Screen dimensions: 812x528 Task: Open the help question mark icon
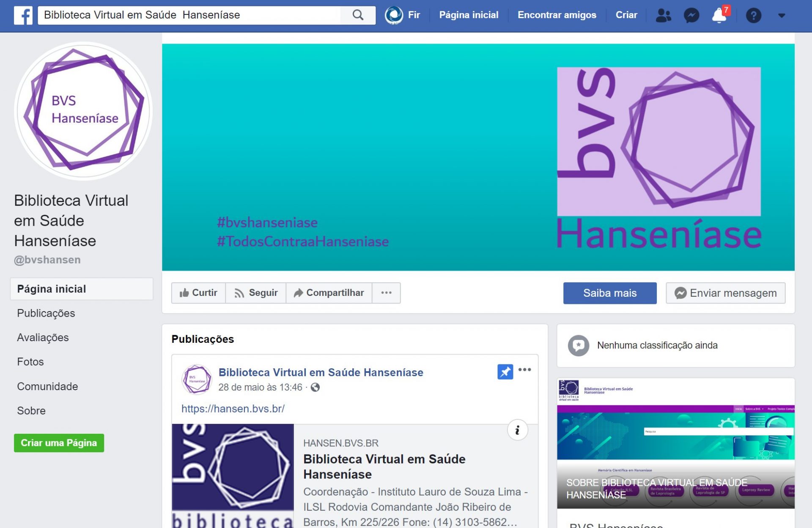[753, 15]
